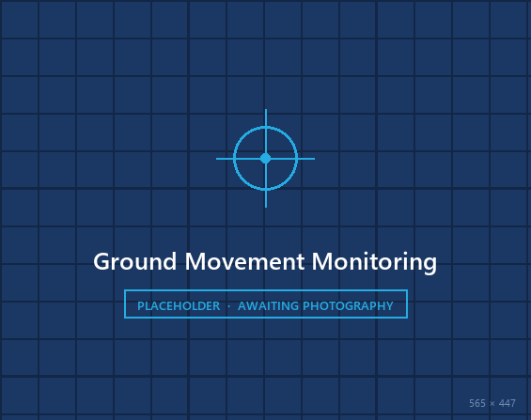Click the Placeholder Awaiting Photography label
Image resolution: width=531 pixels, height=420 pixels.
click(x=265, y=303)
